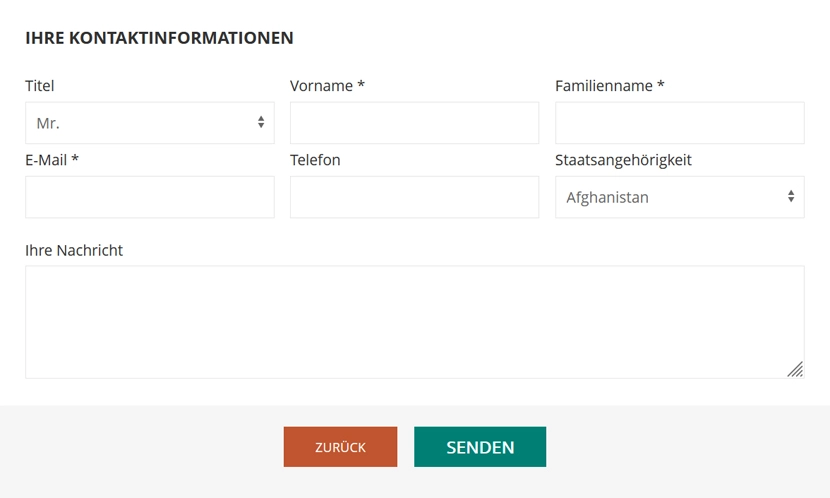
Task: Select the E-Mail input field
Action: tap(150, 197)
